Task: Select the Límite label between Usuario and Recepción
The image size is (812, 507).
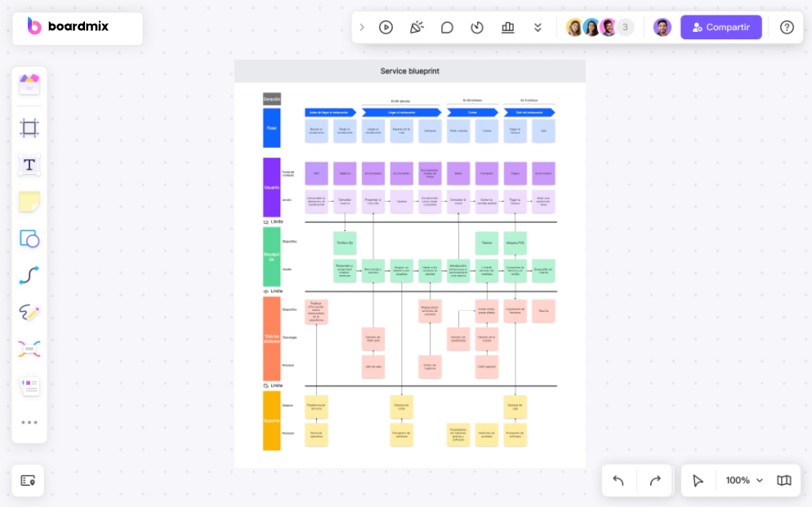Action: pos(277,221)
